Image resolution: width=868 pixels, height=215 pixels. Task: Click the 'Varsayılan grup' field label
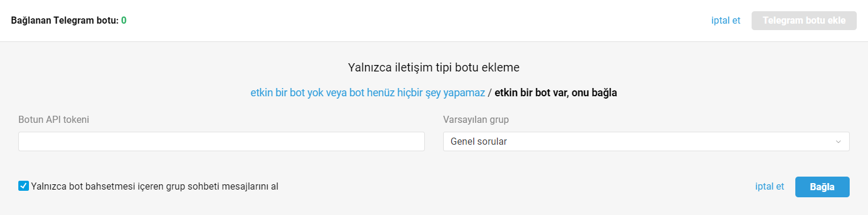click(476, 120)
